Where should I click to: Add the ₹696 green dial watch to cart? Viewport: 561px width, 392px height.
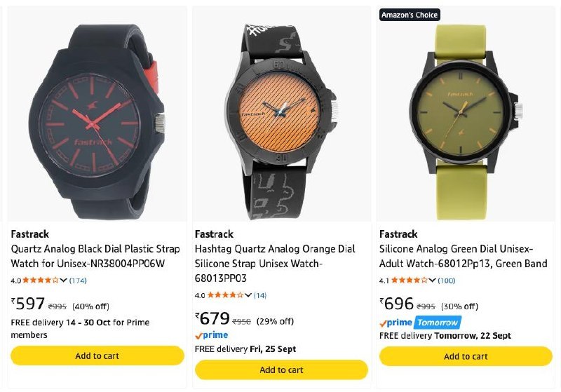(x=466, y=356)
